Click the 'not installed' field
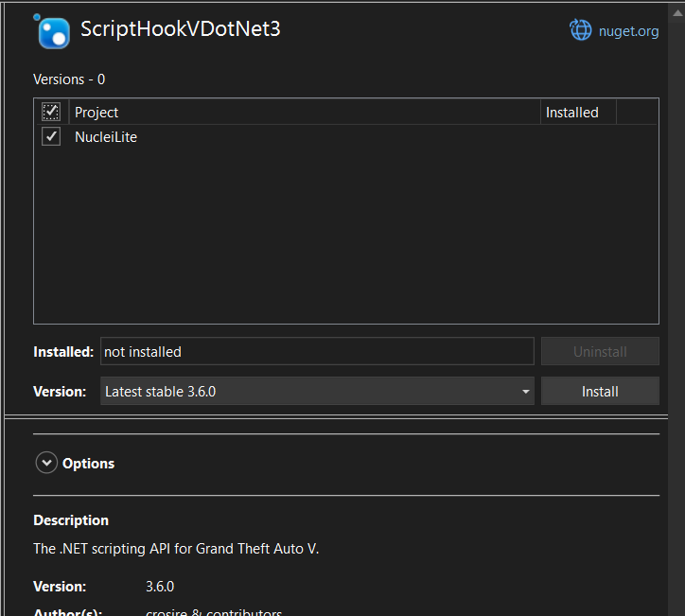This screenshot has width=685, height=616. pyautogui.click(x=317, y=351)
